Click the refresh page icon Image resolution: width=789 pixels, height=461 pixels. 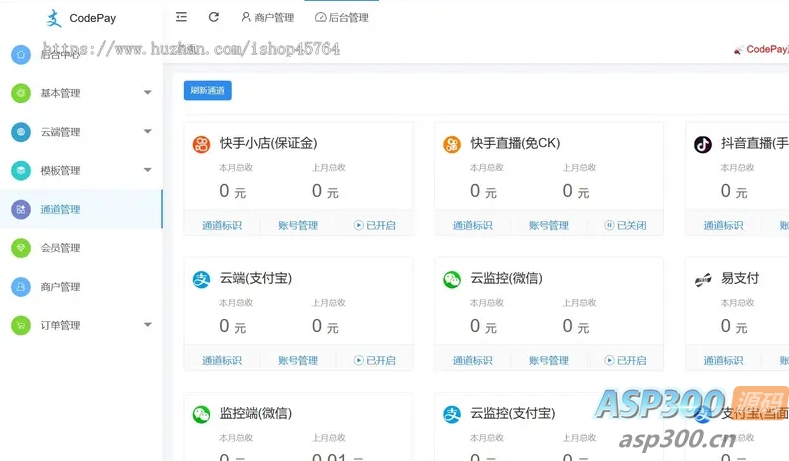214,17
